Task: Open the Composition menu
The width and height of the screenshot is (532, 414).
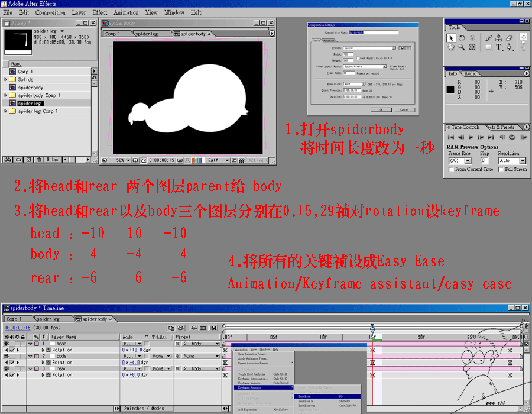Action: pos(50,12)
